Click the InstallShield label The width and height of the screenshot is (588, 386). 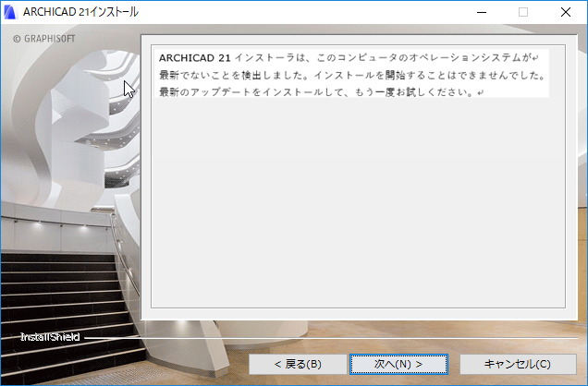pyautogui.click(x=50, y=337)
